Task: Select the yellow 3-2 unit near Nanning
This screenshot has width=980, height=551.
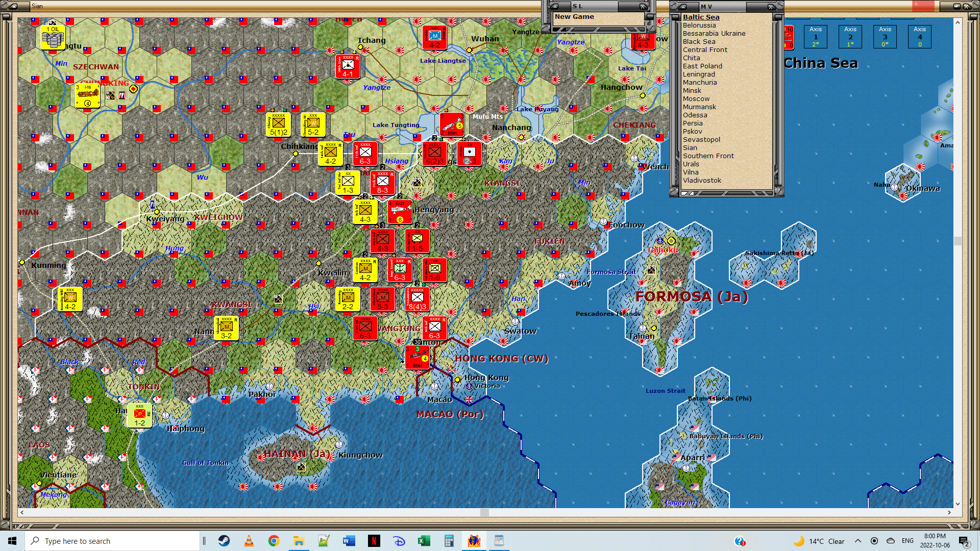Action: 226,328
